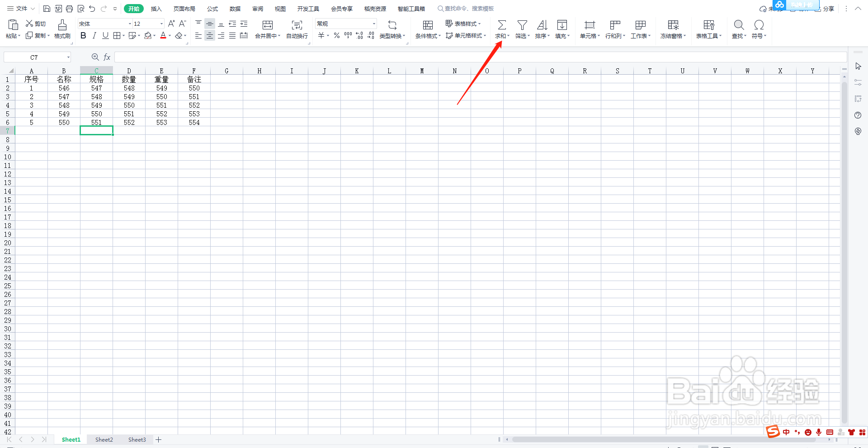Click the Sum (求和) sigma icon
This screenshot has height=448, width=868.
pyautogui.click(x=502, y=25)
